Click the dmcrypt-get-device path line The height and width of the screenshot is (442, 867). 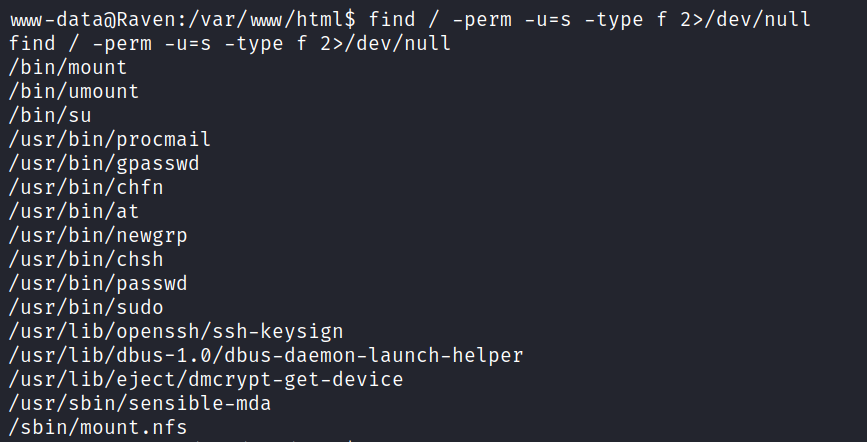[x=206, y=379]
